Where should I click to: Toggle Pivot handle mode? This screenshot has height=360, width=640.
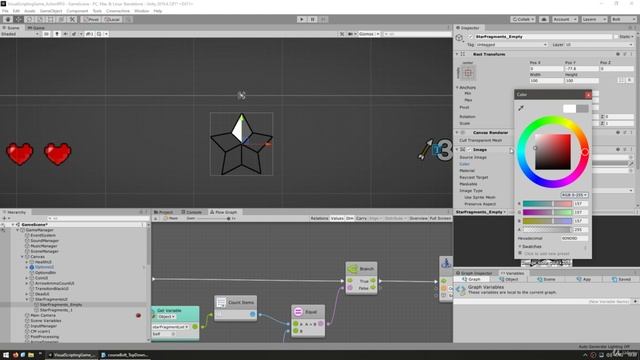[x=91, y=19]
